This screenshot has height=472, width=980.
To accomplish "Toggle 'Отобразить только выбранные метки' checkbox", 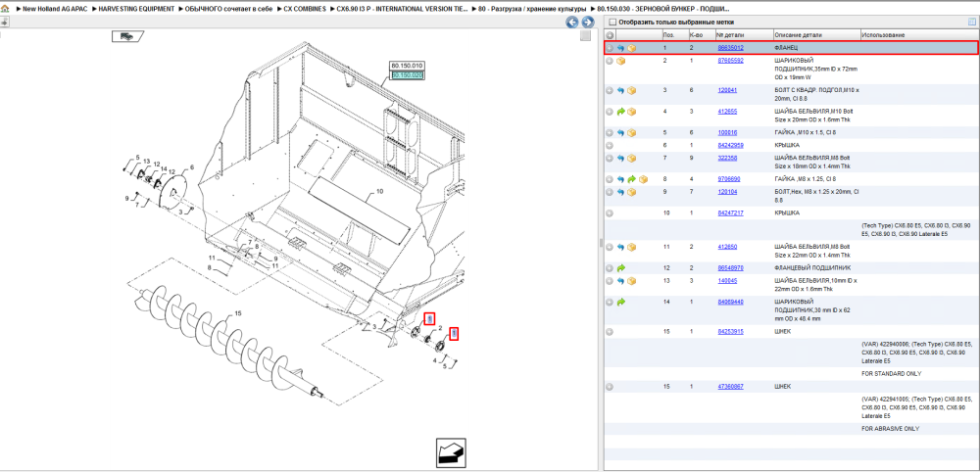I will 612,23.
